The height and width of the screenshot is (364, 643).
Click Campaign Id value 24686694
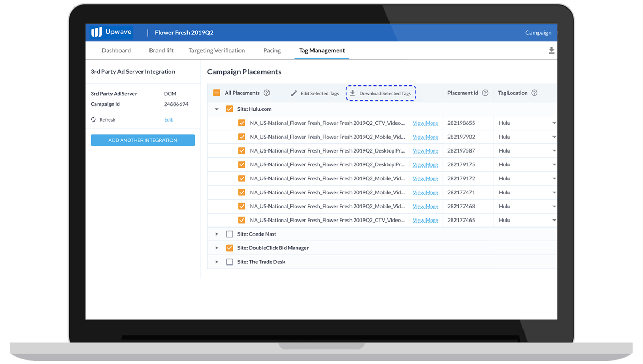(x=176, y=104)
